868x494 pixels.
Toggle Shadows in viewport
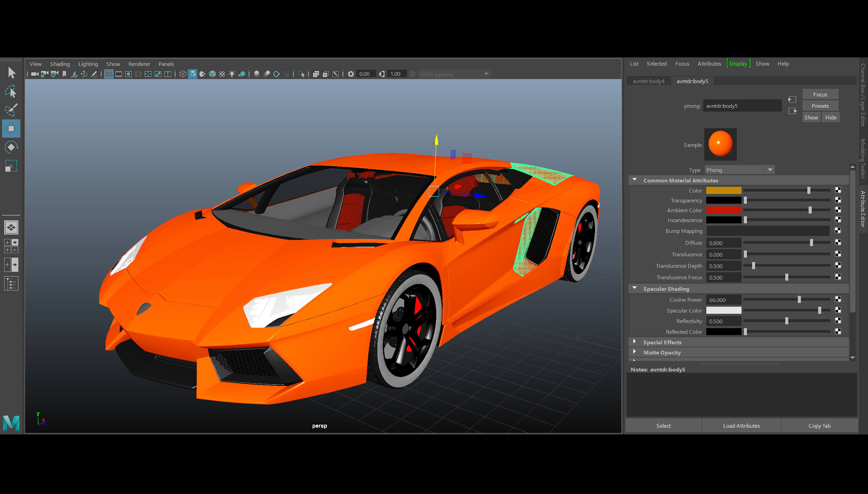(242, 74)
